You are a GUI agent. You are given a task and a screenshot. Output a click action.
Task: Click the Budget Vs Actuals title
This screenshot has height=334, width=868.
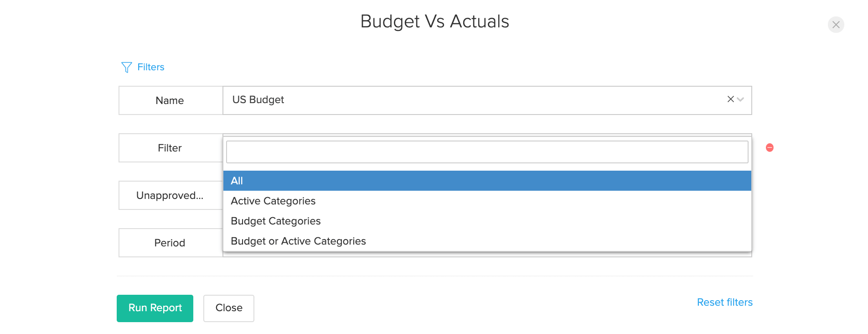point(434,21)
